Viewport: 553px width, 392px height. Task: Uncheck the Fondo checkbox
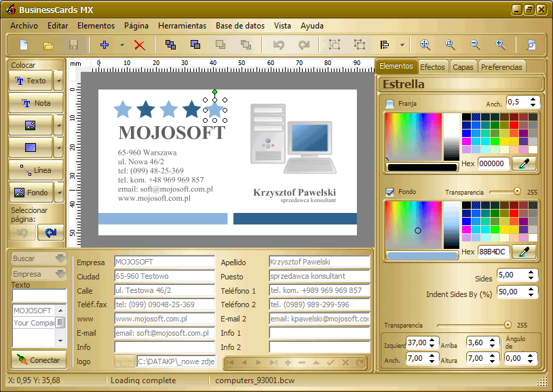(389, 192)
